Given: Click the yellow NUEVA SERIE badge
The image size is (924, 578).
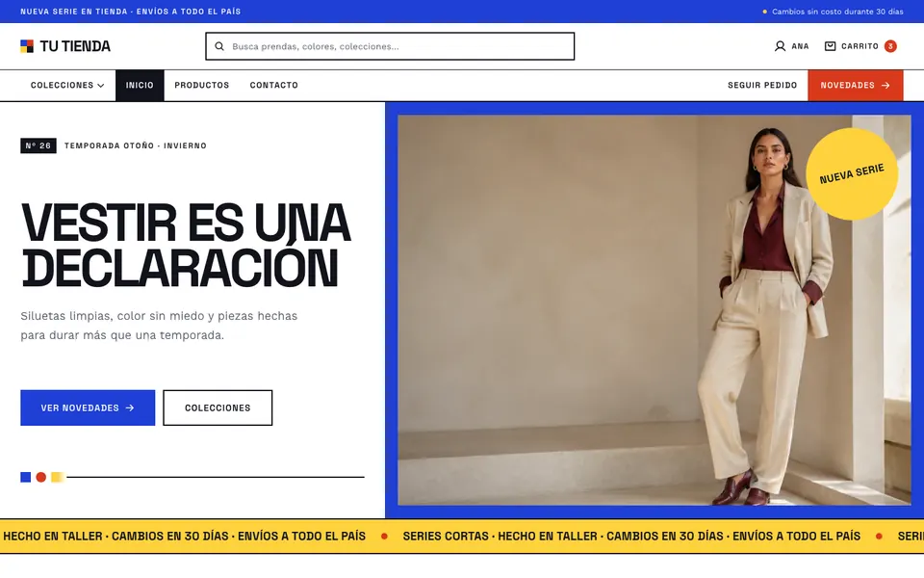Looking at the screenshot, I should point(852,174).
